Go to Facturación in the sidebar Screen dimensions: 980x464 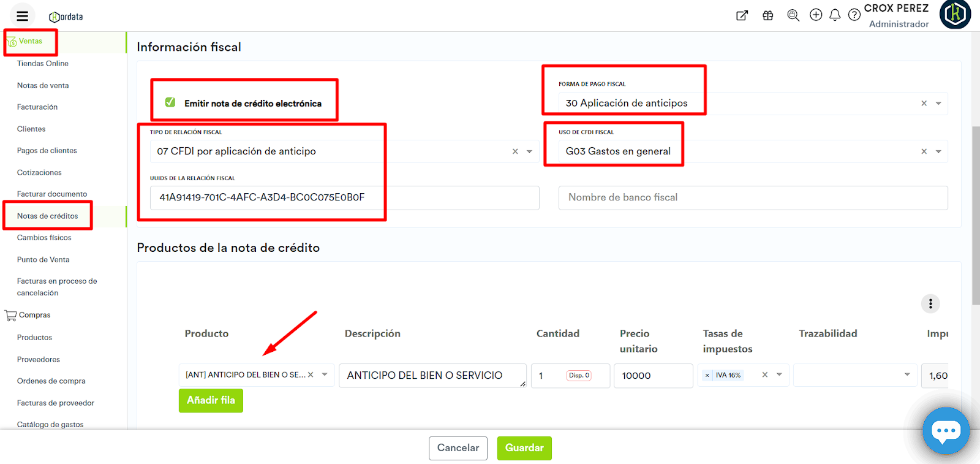tap(37, 107)
